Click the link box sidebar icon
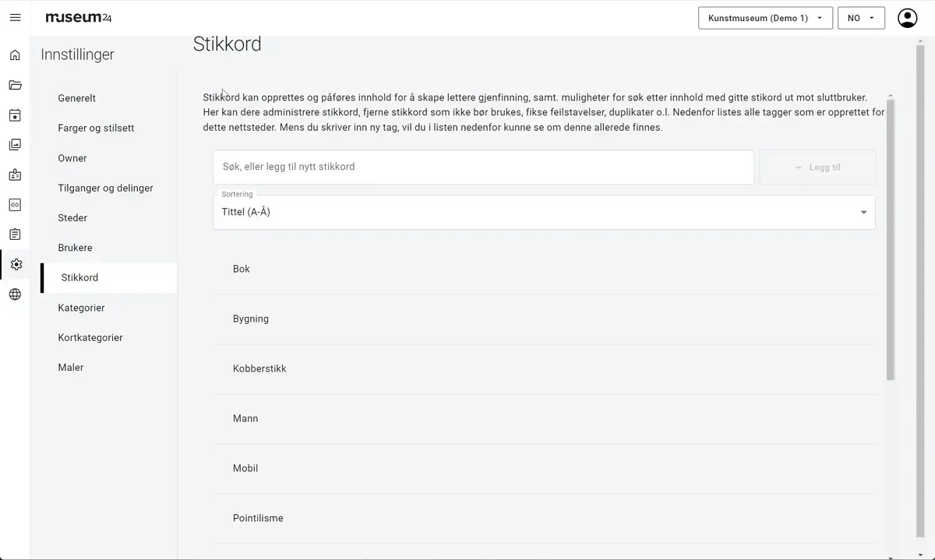 point(15,205)
